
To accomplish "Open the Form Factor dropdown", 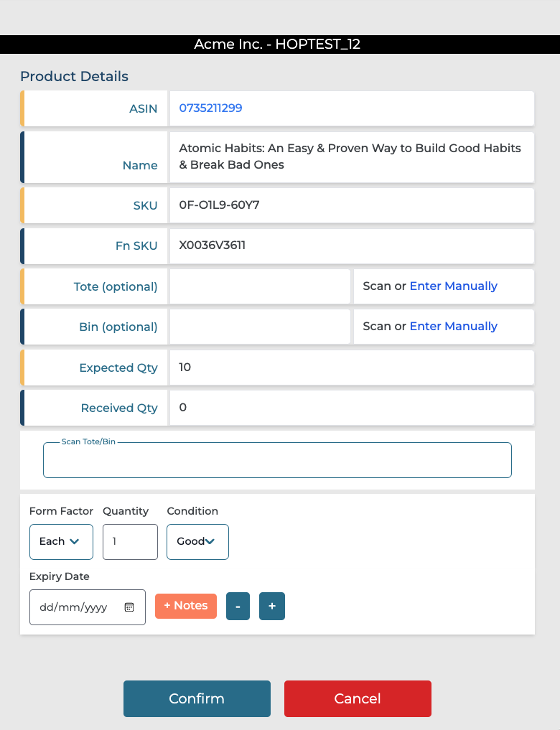I will click(x=61, y=541).
